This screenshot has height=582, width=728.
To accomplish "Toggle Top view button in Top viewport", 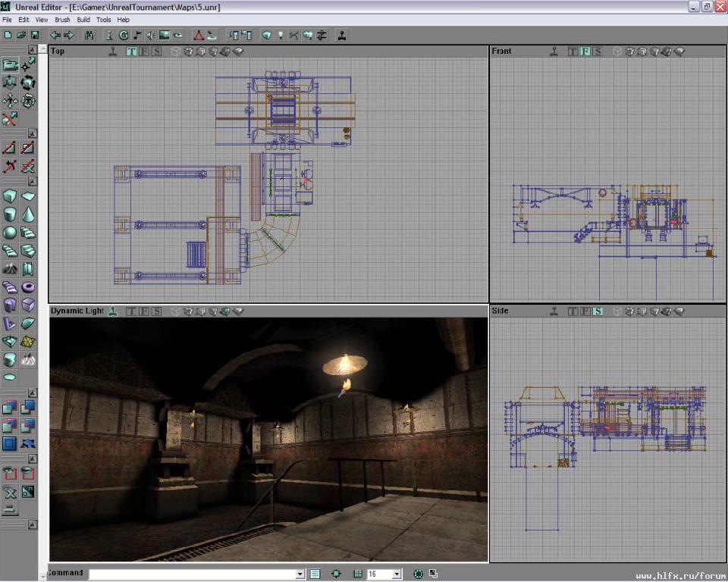I will [x=131, y=52].
